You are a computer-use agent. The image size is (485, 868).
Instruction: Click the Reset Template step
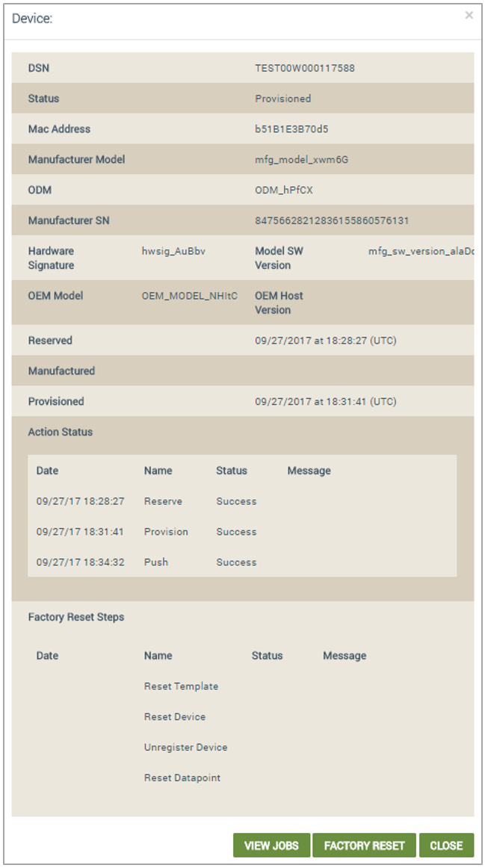pos(181,686)
